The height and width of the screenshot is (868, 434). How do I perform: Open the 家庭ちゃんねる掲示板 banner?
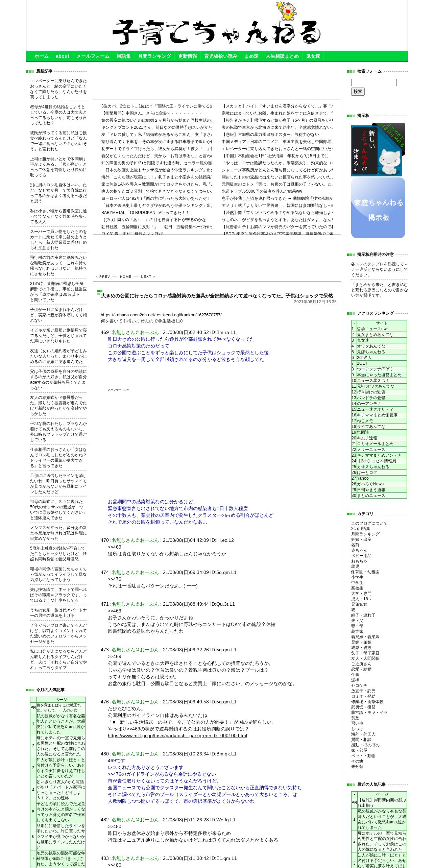coord(378,208)
